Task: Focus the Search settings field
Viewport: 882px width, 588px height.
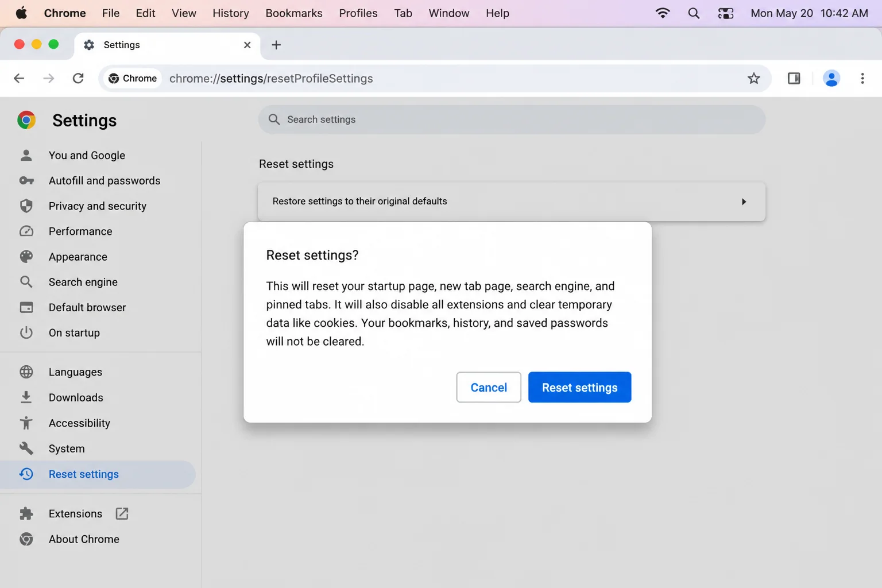Action: (x=512, y=119)
